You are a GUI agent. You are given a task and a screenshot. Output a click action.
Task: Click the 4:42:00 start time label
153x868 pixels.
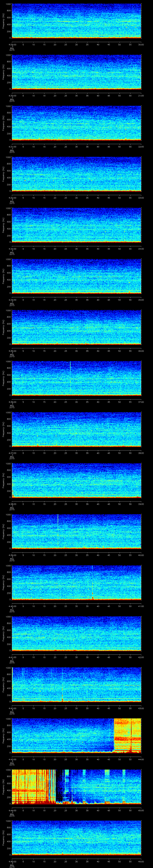pos(12,708)
